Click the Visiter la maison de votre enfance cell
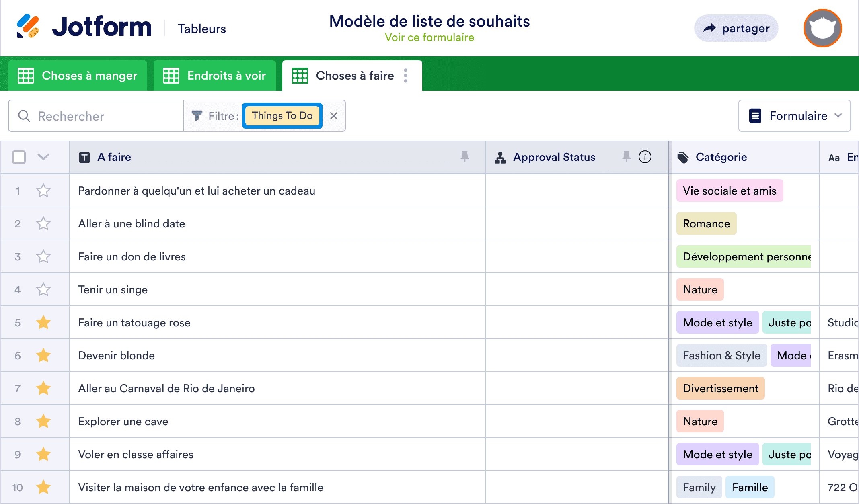Viewport: 859px width, 504px height. point(277,487)
